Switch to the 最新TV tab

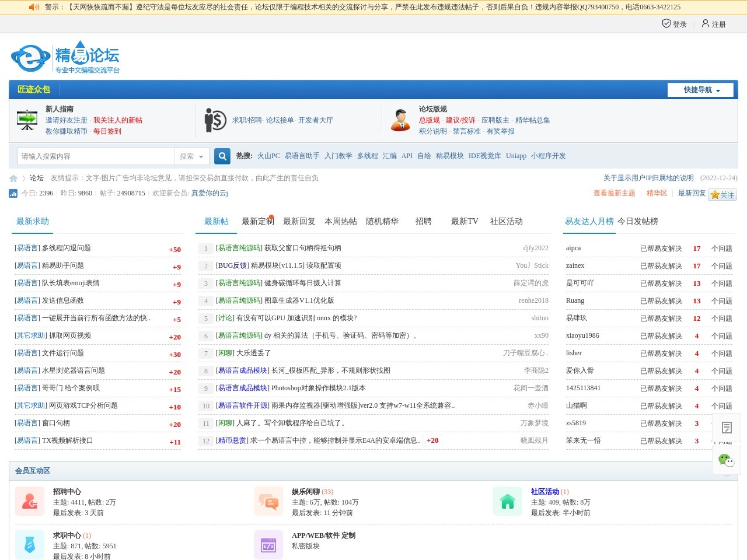465,222
